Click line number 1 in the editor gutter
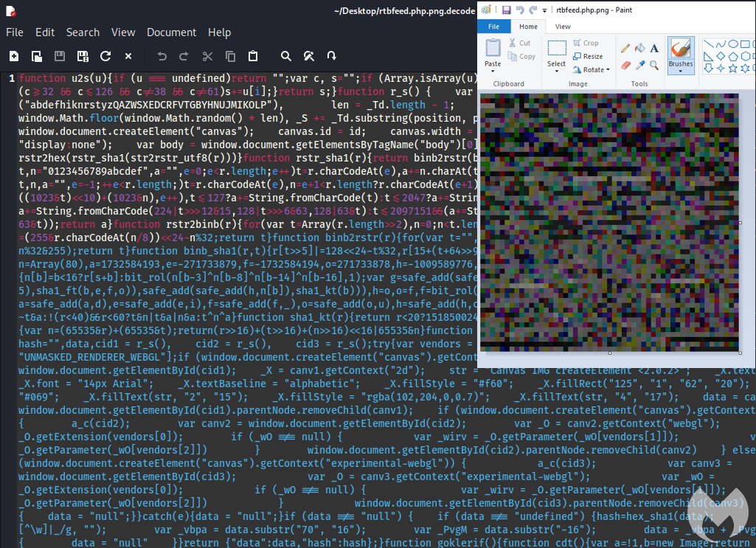Viewport: 756px width, 548px height. [x=12, y=78]
